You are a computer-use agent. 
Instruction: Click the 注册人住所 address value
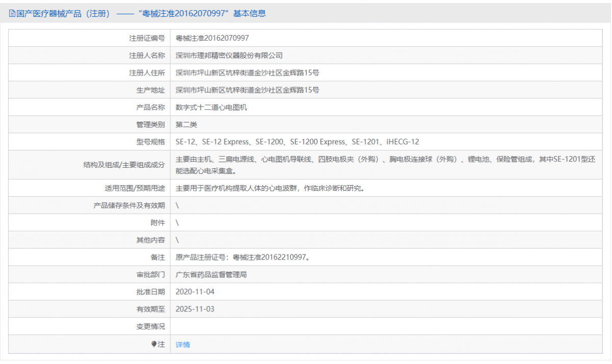click(x=247, y=73)
